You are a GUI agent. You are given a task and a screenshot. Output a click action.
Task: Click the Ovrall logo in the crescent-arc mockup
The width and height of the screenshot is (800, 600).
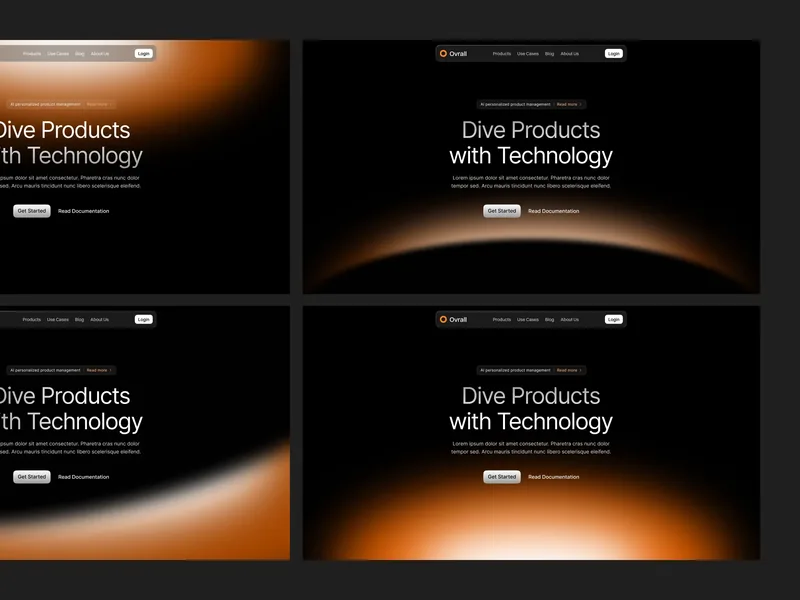point(453,54)
